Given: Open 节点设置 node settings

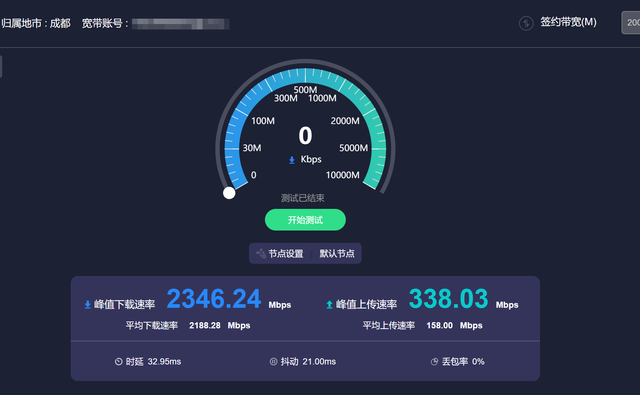Looking at the screenshot, I should click(286, 254).
